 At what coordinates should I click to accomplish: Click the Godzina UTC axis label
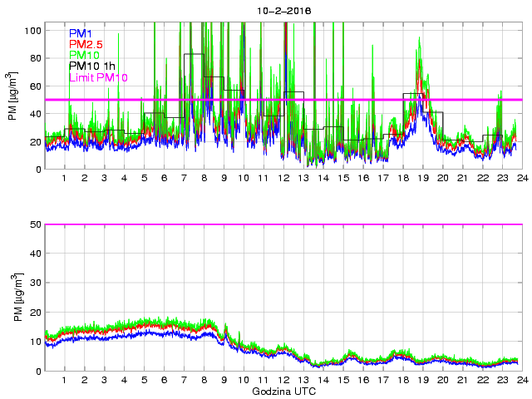coord(283,391)
